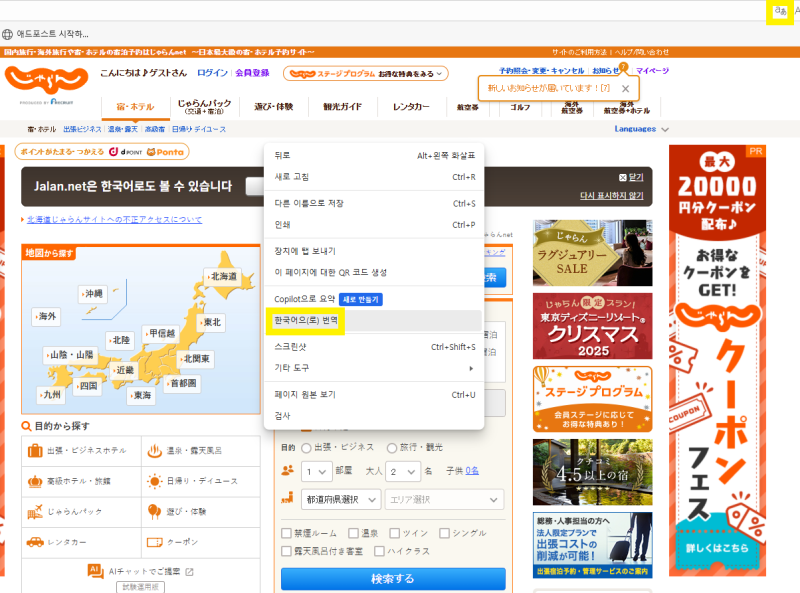Click 沖縄 on the map
800x593 pixels.
92,293
